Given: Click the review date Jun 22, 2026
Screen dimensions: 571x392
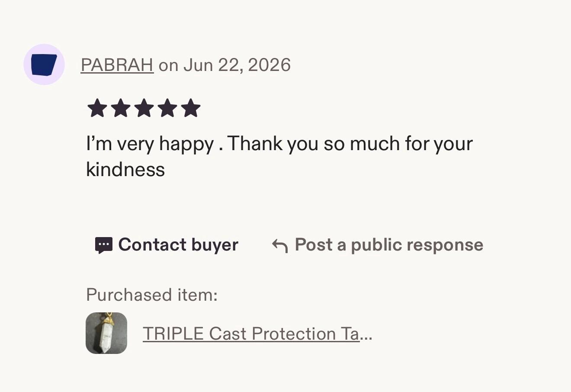Looking at the screenshot, I should [237, 65].
